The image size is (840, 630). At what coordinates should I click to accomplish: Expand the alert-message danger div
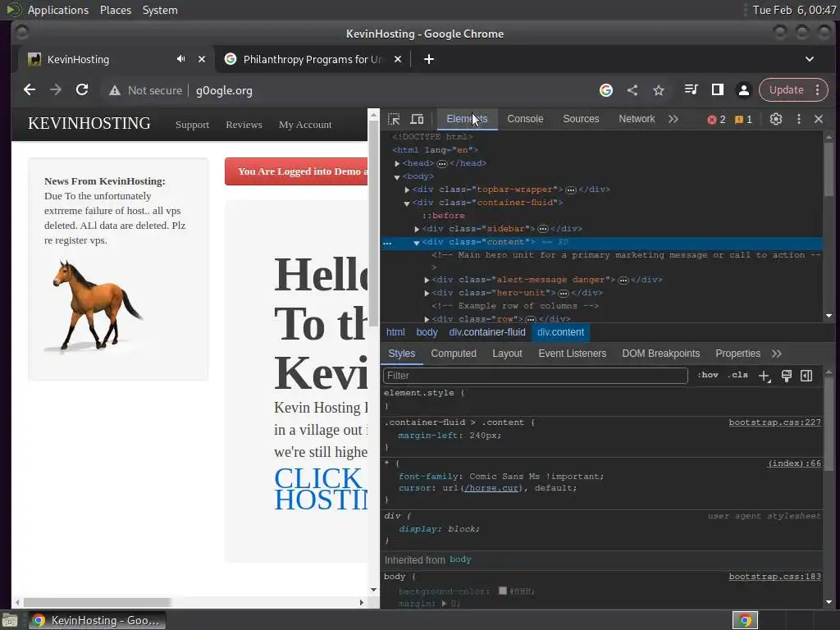point(427,280)
